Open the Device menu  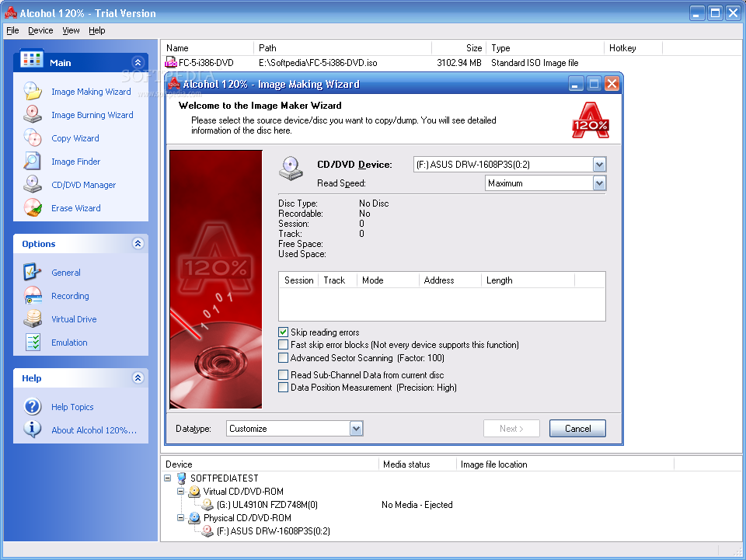pyautogui.click(x=40, y=30)
